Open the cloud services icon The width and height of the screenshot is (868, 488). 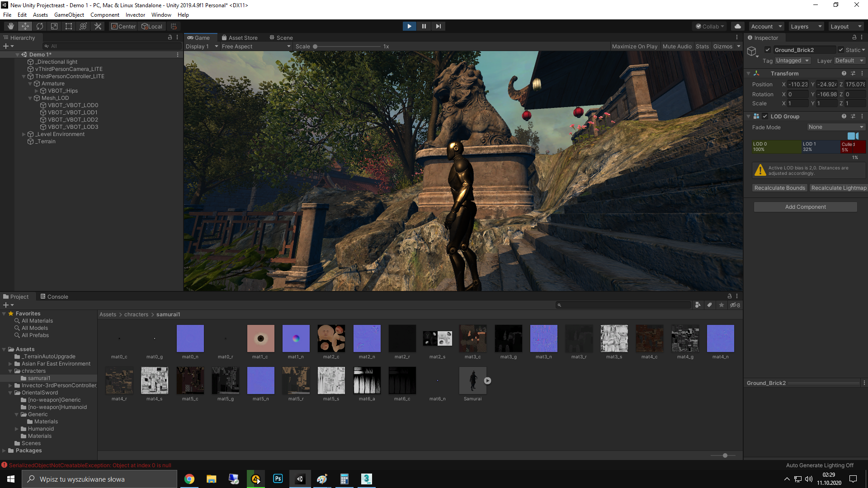(738, 26)
